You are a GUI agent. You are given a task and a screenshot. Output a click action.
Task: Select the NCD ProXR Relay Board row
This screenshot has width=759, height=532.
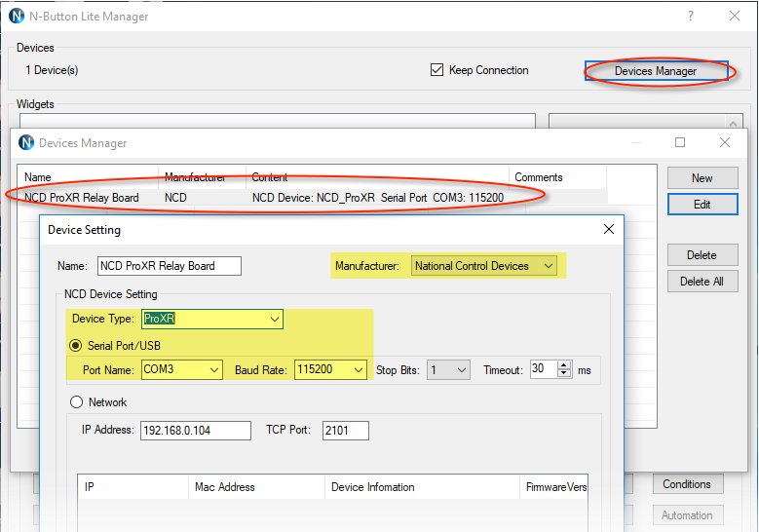coord(312,198)
